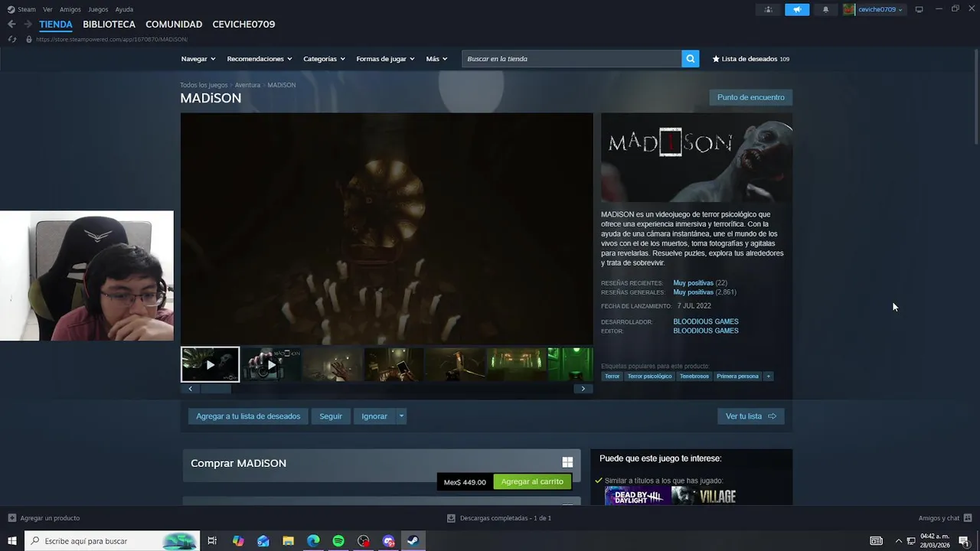This screenshot has width=980, height=551.
Task: Expand the Recomendaciones dropdown
Action: (x=260, y=59)
